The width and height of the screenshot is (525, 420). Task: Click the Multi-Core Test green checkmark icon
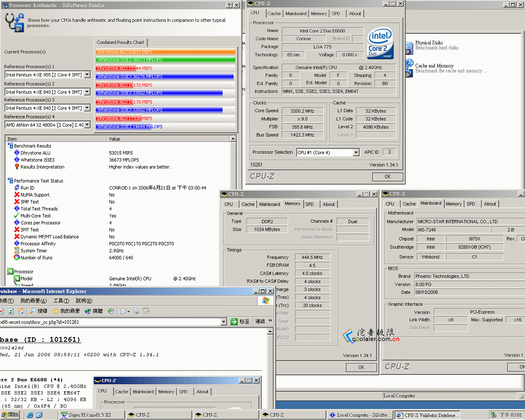pyautogui.click(x=17, y=216)
